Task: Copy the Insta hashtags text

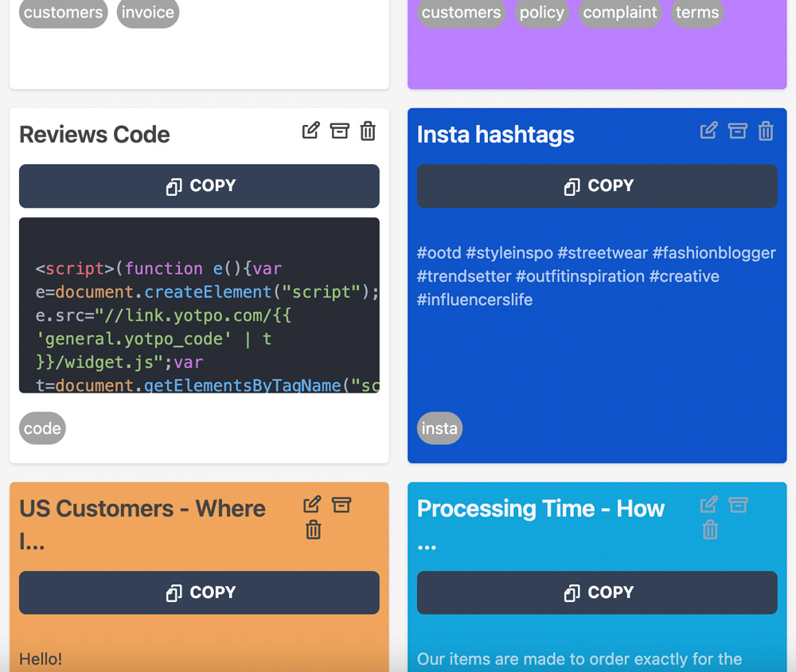Action: click(x=597, y=186)
